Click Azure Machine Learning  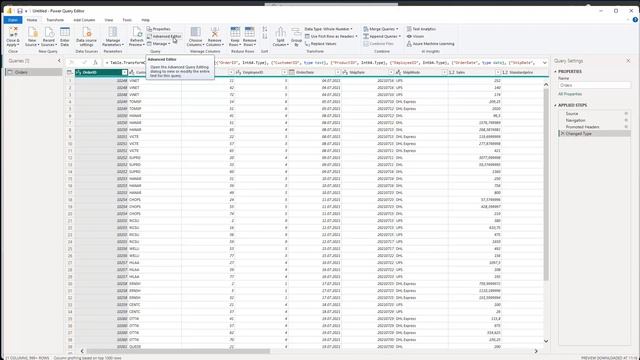(x=430, y=44)
